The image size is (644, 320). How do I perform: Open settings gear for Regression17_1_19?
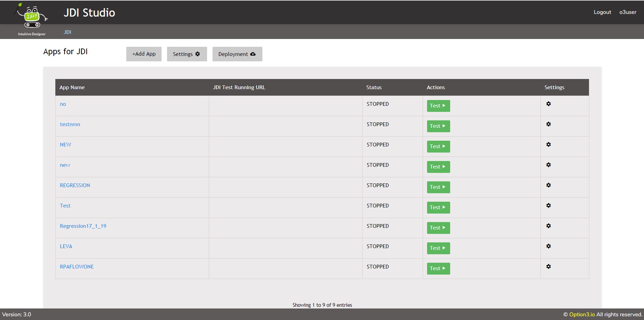click(x=548, y=226)
